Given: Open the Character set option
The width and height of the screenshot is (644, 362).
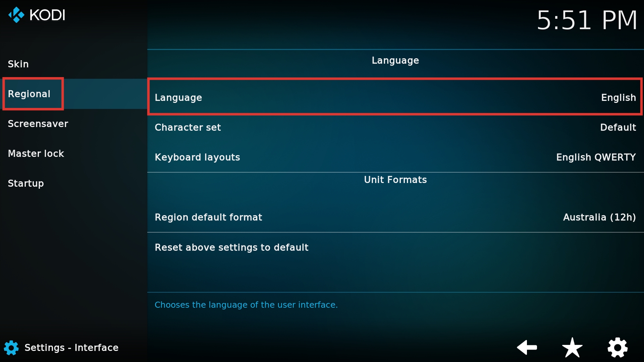Looking at the screenshot, I should click(x=395, y=127).
